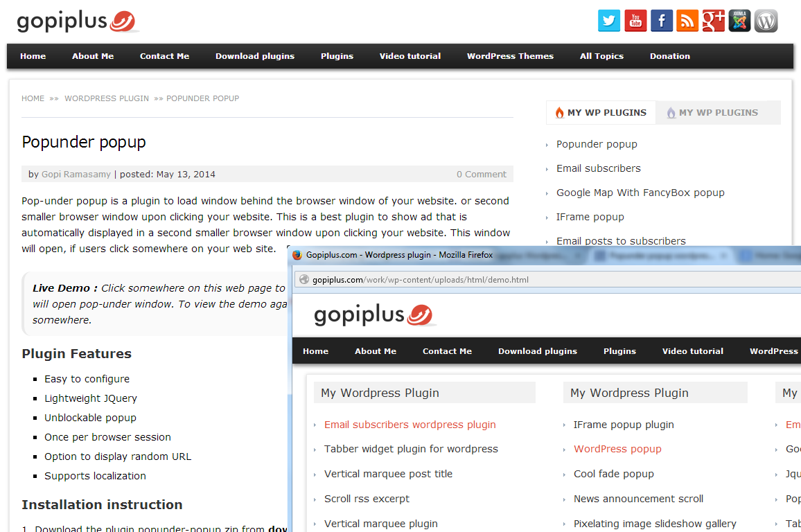Open the 0 Comment link
The image size is (801, 532).
481,174
